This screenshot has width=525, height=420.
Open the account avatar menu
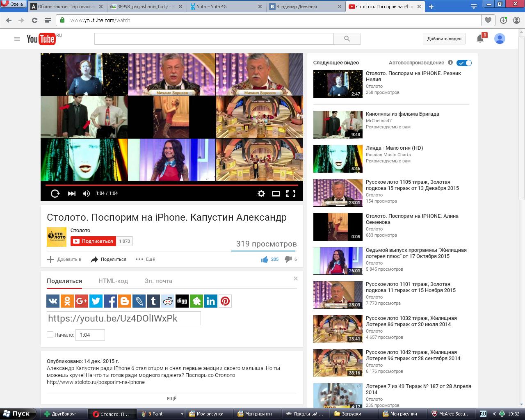(500, 39)
